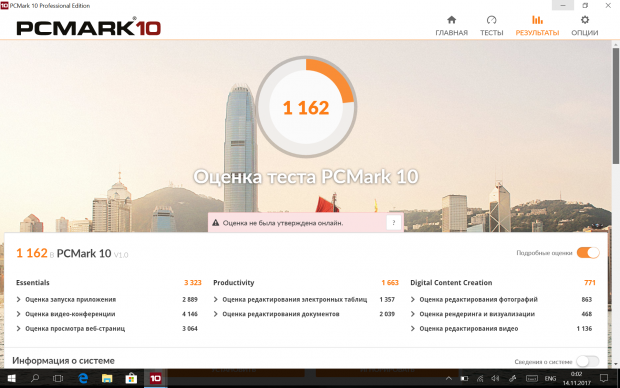This screenshot has width=620, height=388.
Task: Open the ГЛАВНАЯ home icon
Action: coord(451,20)
